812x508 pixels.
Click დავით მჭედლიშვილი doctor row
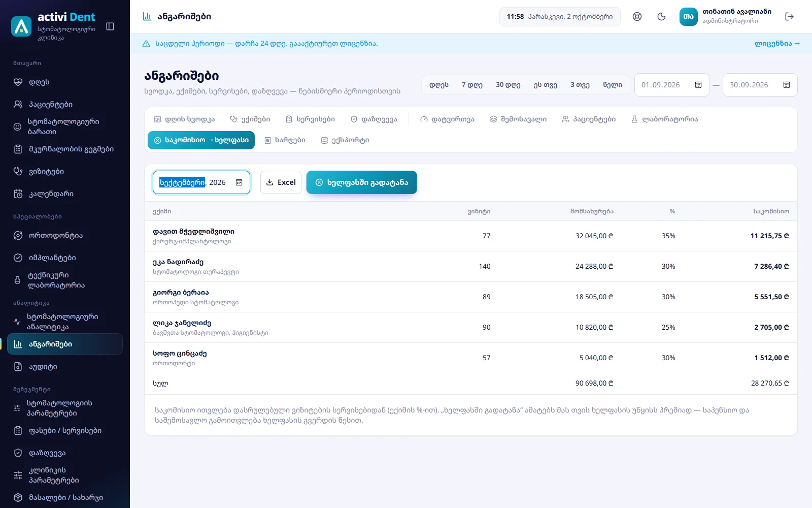pos(471,236)
